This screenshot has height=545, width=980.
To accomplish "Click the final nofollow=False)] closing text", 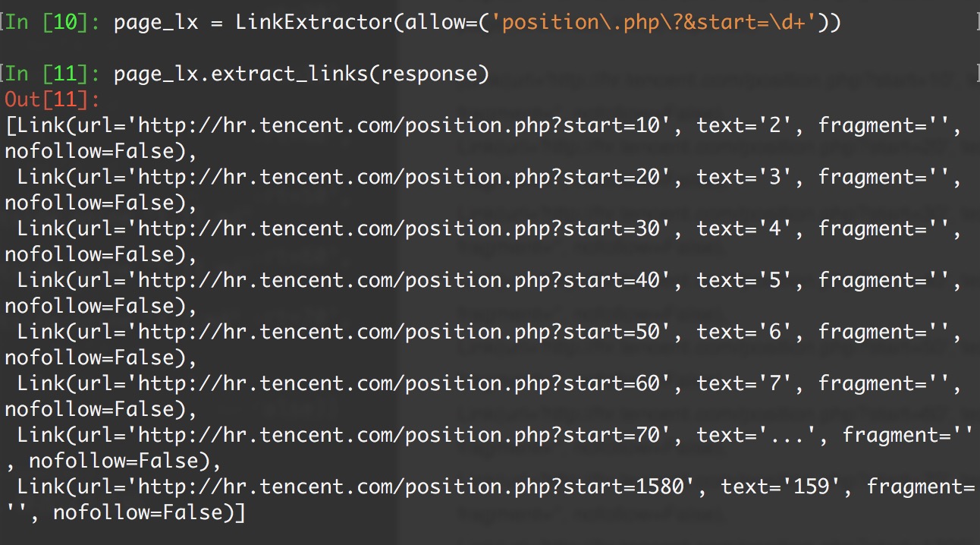I will click(149, 513).
